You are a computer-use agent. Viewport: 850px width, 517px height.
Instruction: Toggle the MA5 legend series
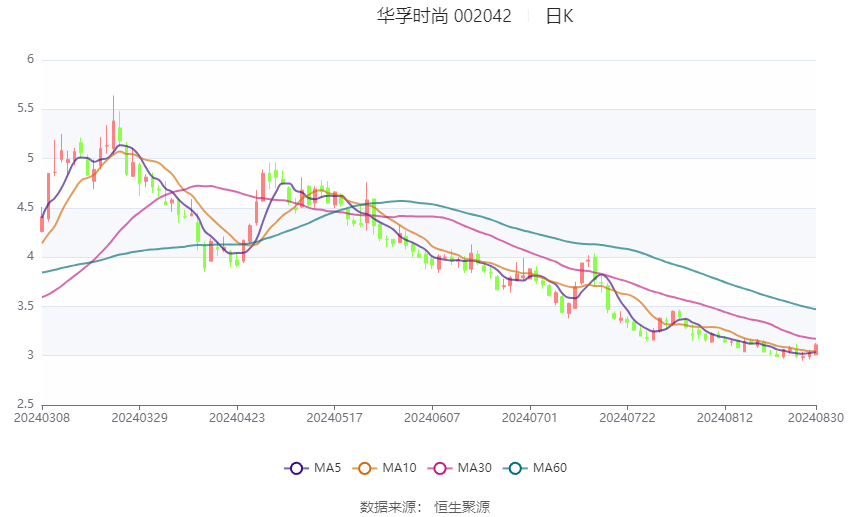pos(313,468)
